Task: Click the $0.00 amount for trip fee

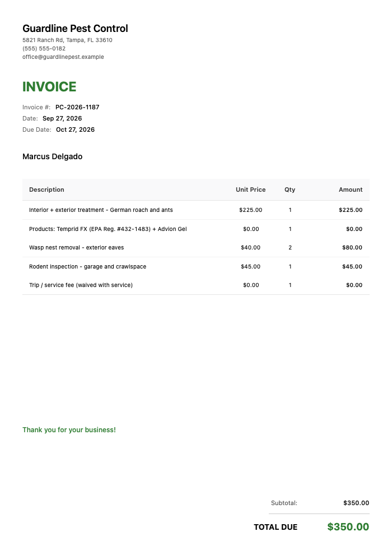Action: (x=354, y=285)
